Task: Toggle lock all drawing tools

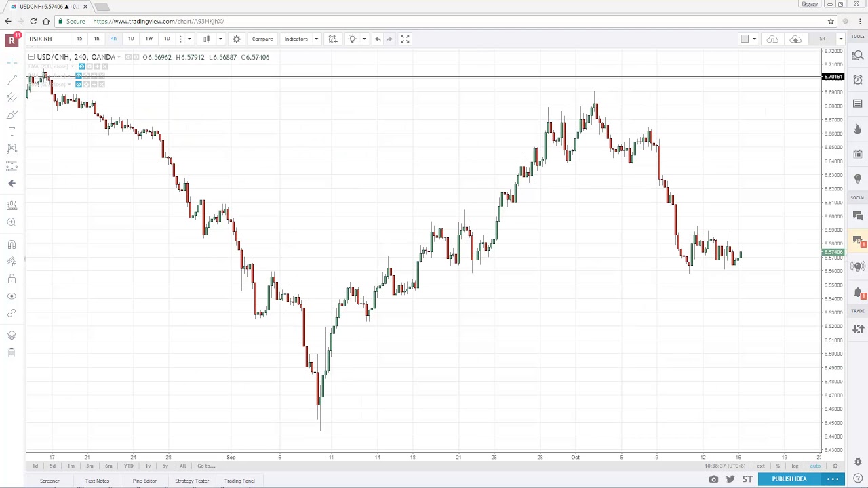Action: (12, 279)
